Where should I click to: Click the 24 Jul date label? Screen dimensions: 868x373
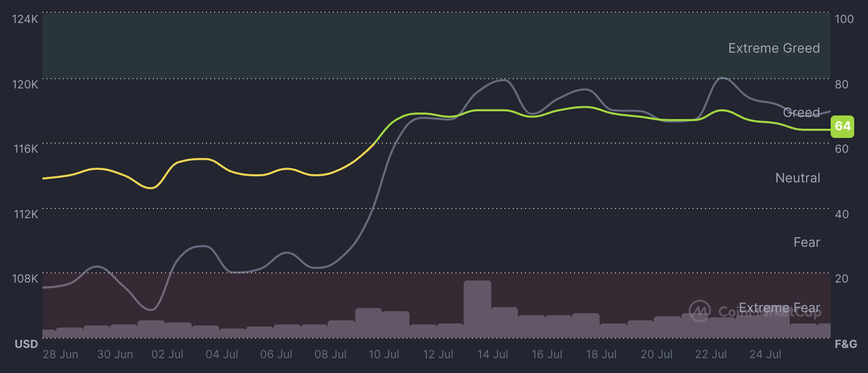coord(765,354)
